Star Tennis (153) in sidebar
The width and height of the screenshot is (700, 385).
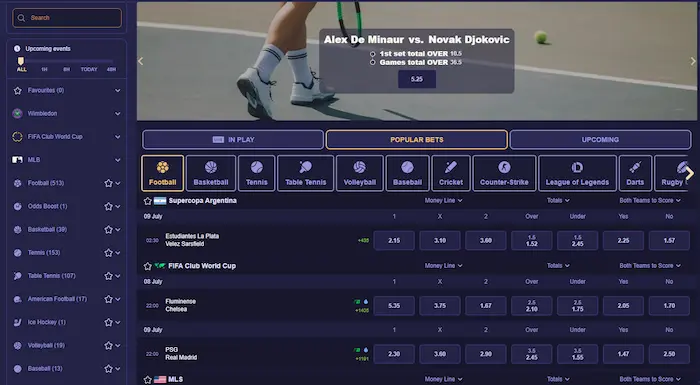[x=108, y=253]
